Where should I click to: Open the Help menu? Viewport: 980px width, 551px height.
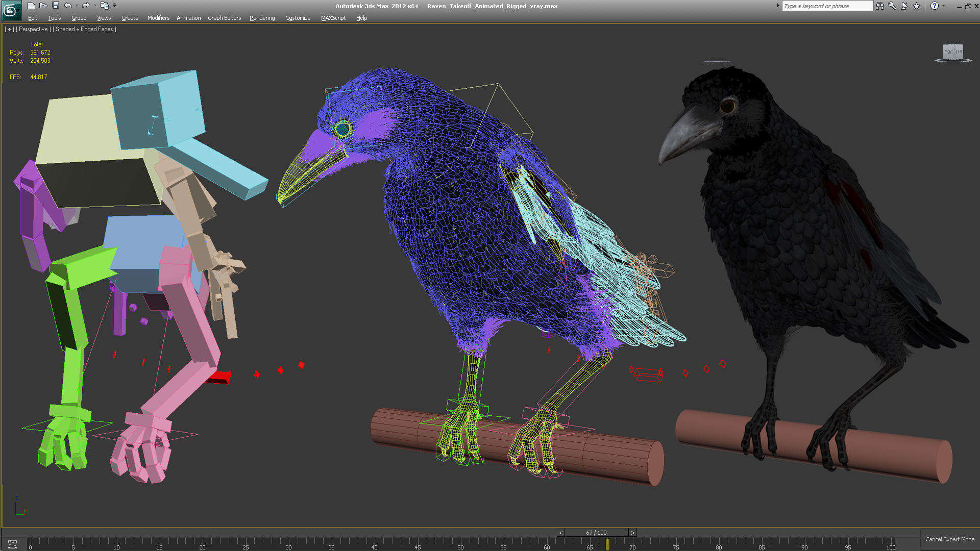[x=361, y=18]
